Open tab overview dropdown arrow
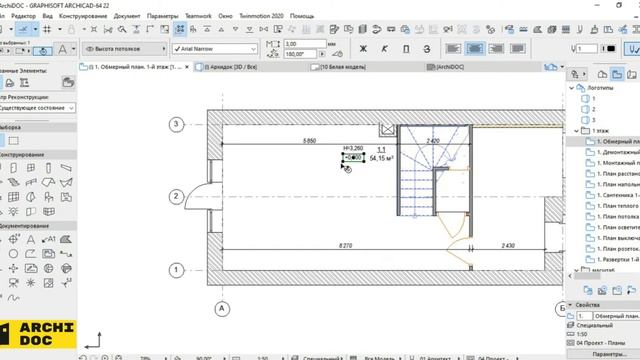The image size is (640, 360). (x=562, y=67)
